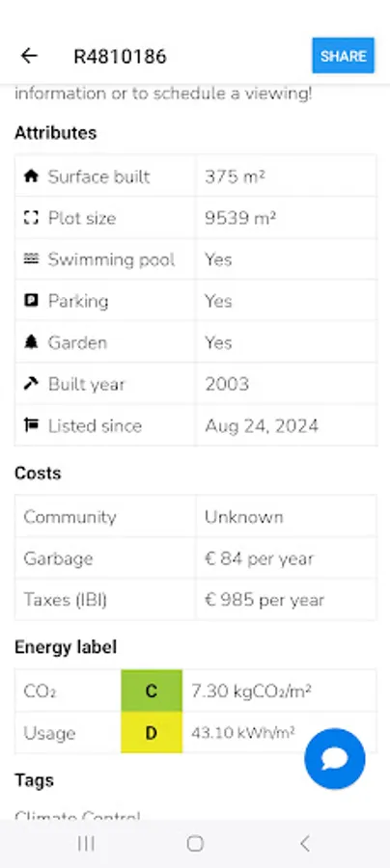Click the R4810186 listing title
Viewport: 390px width, 868px height.
(121, 56)
